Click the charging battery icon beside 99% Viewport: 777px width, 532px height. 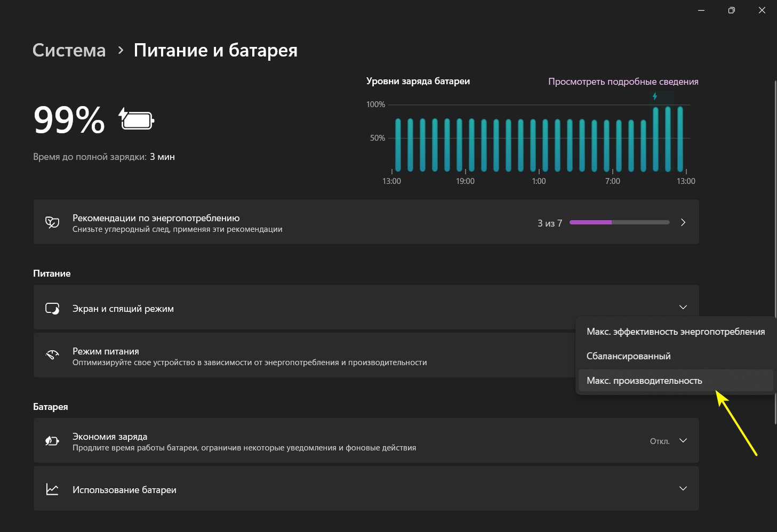[137, 119]
